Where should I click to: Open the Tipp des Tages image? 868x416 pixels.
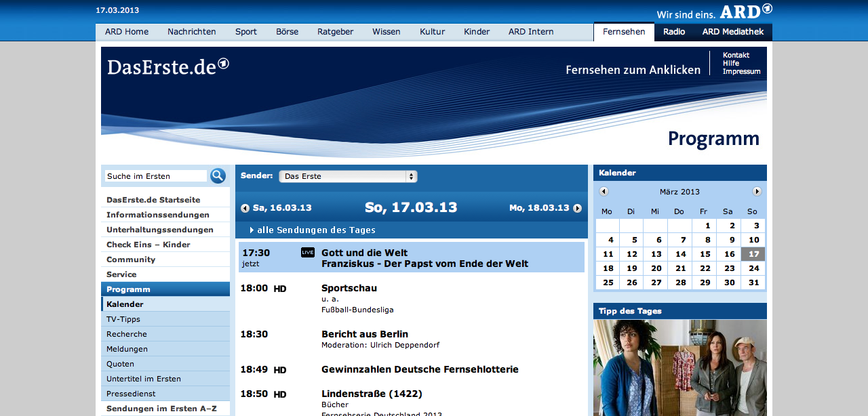pos(679,368)
